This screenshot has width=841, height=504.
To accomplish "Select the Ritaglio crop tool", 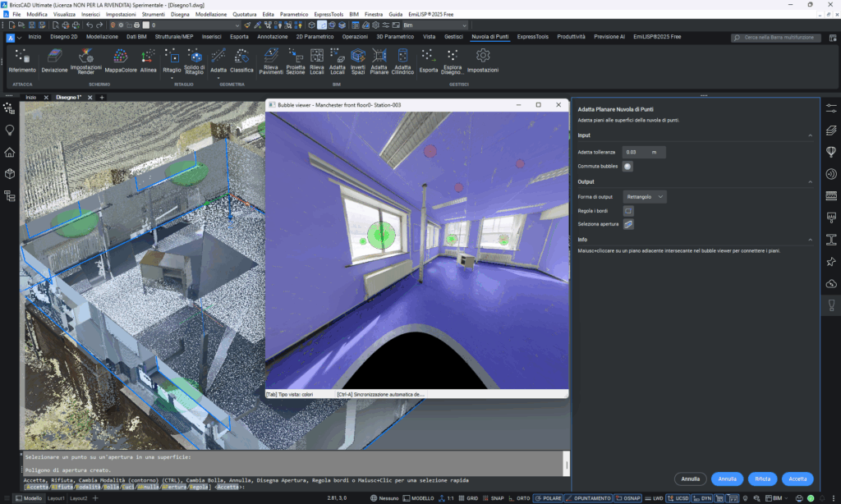I will [172, 61].
